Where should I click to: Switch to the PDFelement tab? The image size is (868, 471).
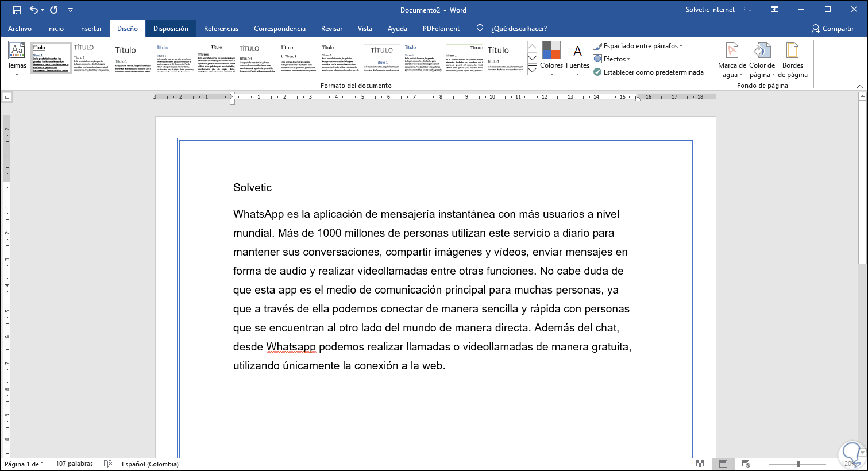[x=441, y=29]
